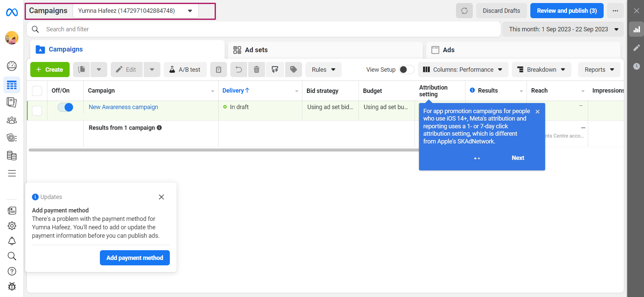Enable the View Setup toggle
644x297 pixels.
point(406,70)
